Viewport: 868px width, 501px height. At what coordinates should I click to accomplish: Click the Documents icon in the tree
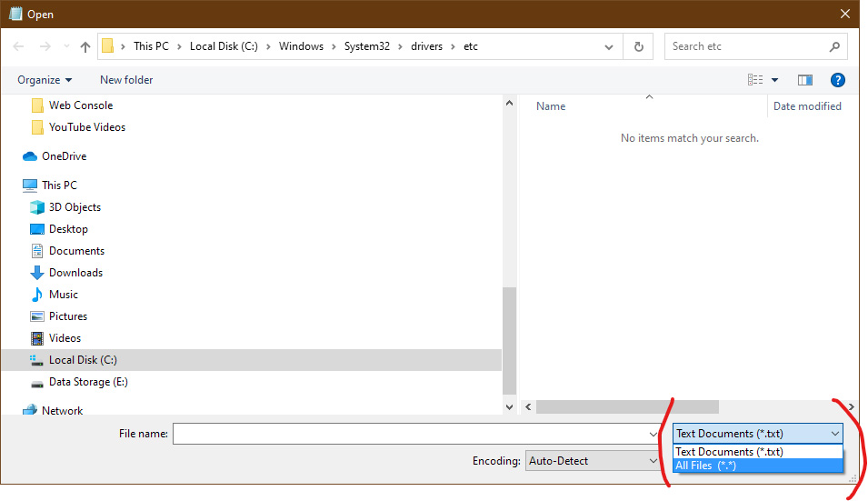click(37, 251)
